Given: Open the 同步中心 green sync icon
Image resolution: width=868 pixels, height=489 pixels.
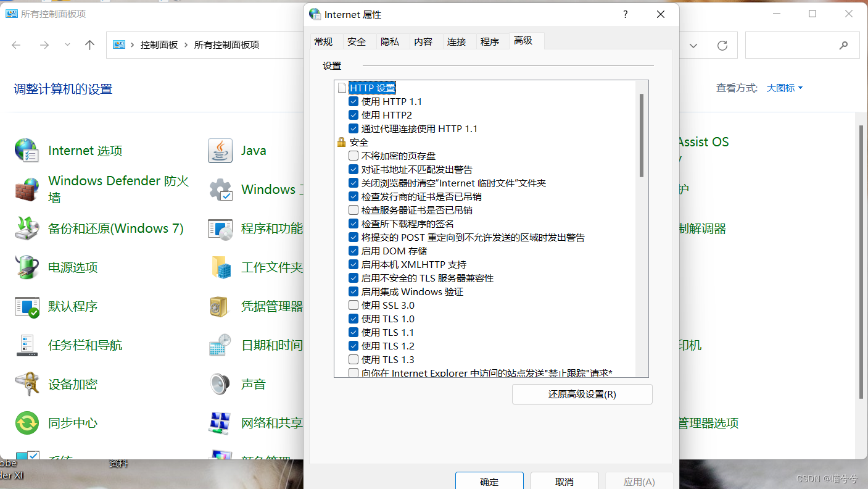Looking at the screenshot, I should pos(27,422).
